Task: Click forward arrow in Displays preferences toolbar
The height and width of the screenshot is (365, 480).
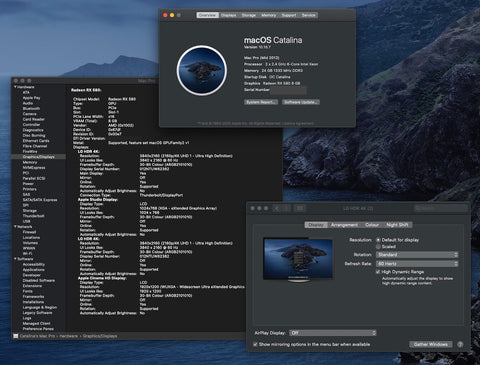Action: 286,208
